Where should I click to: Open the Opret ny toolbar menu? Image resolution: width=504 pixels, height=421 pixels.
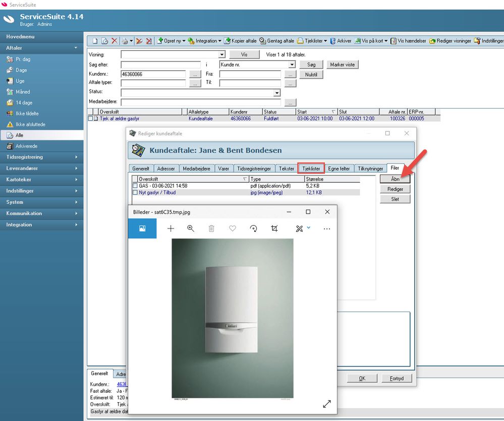click(171, 41)
